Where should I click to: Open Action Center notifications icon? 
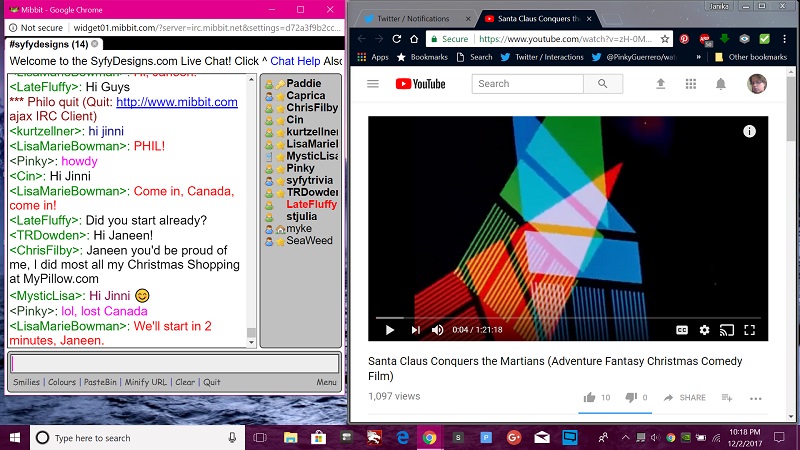pyautogui.click(x=779, y=438)
